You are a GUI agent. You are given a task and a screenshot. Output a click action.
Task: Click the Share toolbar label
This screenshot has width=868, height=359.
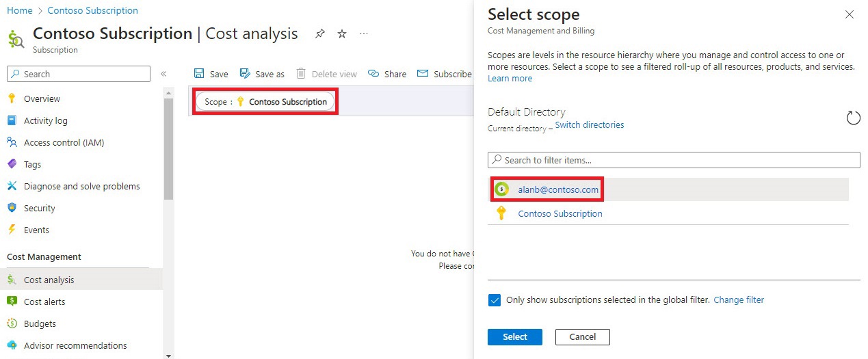point(395,74)
